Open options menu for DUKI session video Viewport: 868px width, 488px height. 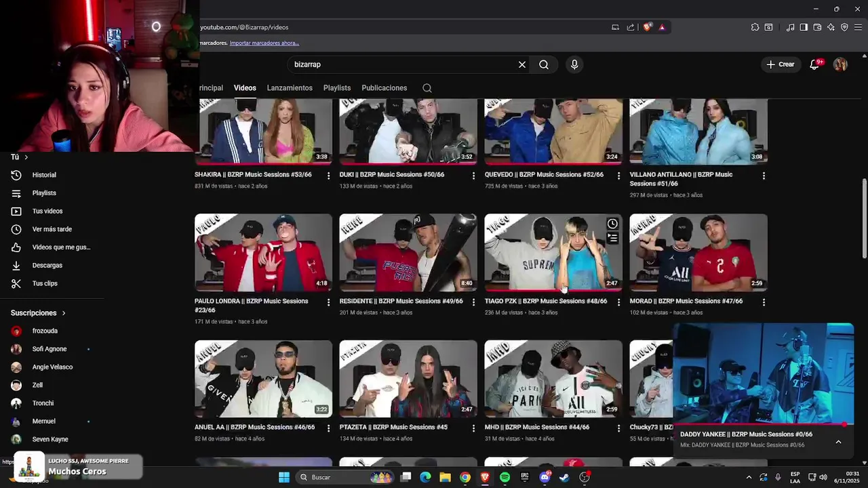(x=473, y=176)
